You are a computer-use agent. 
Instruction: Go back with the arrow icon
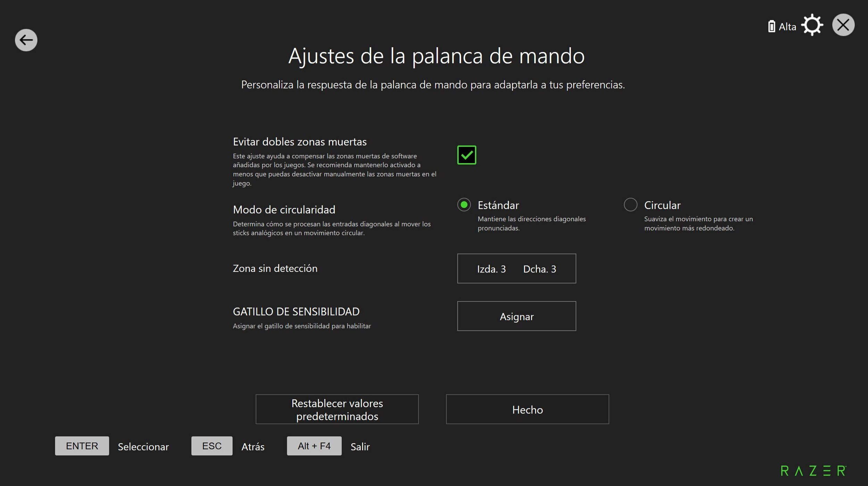[x=26, y=40]
